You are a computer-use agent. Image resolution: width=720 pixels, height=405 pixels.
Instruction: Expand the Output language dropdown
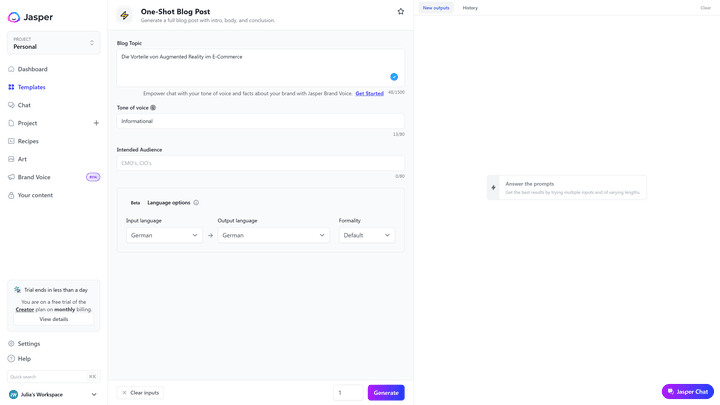pyautogui.click(x=273, y=235)
